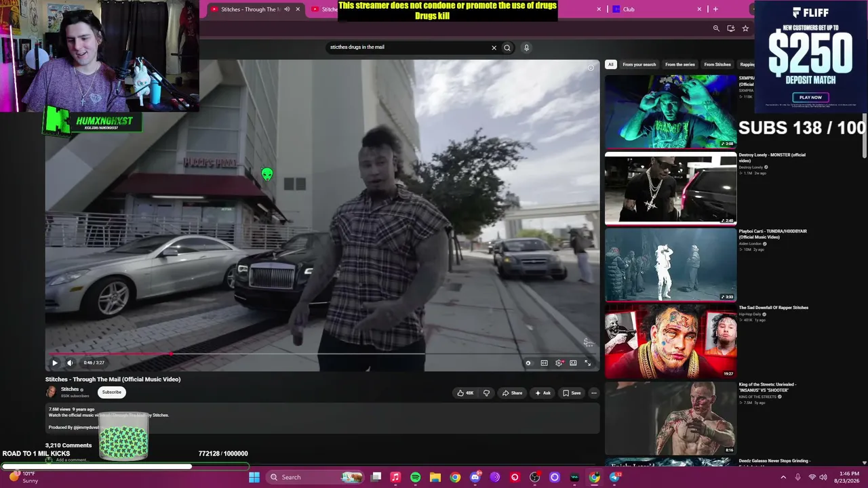The width and height of the screenshot is (868, 488).
Task: Open the Ask AI button
Action: click(x=542, y=393)
